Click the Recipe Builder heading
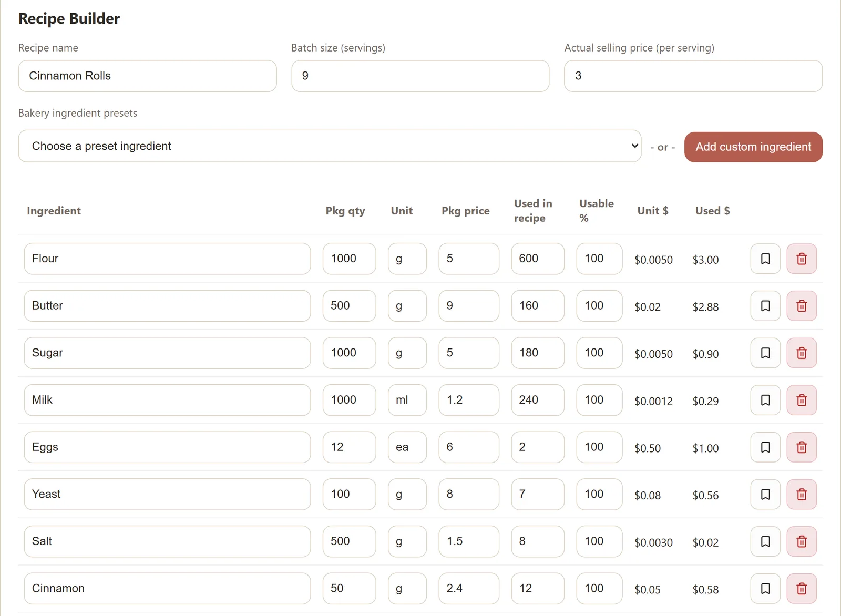Screen dimensions: 841x616 (x=69, y=18)
